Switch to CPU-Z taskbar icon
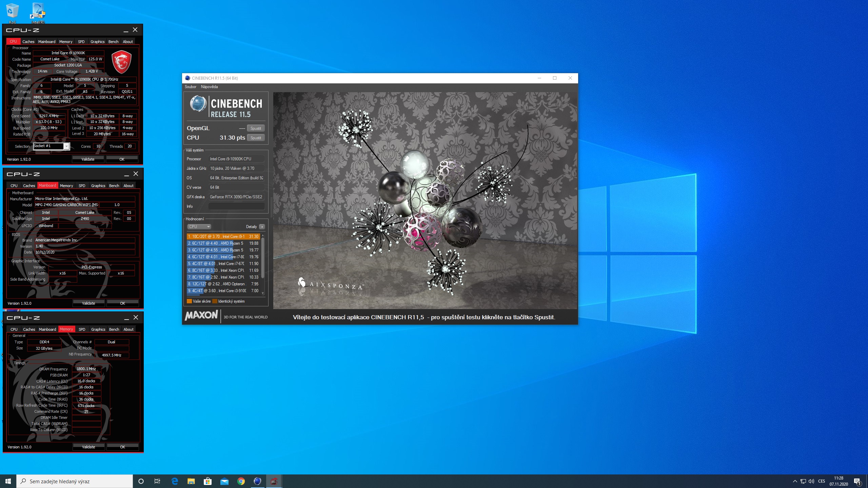Image resolution: width=868 pixels, height=488 pixels. click(274, 481)
